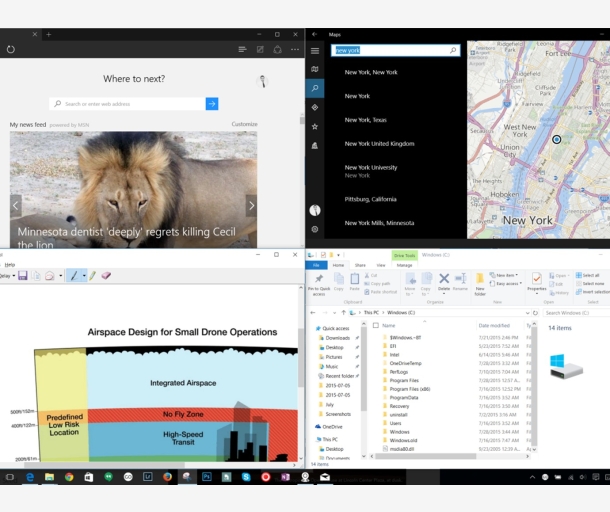
Task: Switch to the View ribbon tab
Action: coord(381,265)
